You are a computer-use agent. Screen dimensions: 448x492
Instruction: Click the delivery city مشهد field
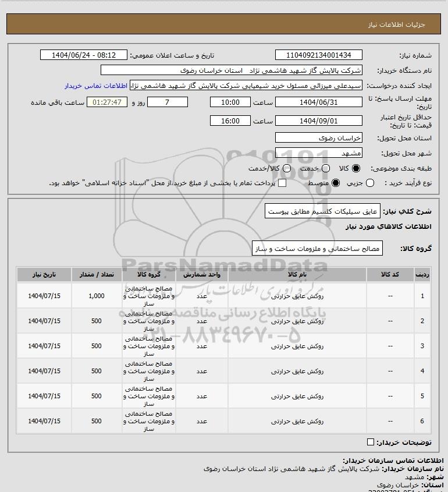(318, 153)
